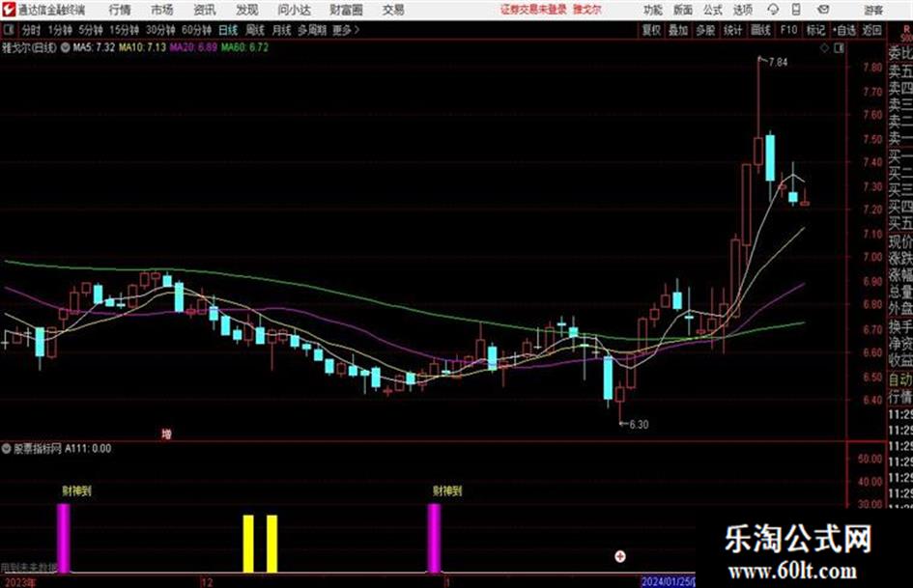The height and width of the screenshot is (588, 913).
Task: Click the 叠加 overlay button
Action: point(678,30)
